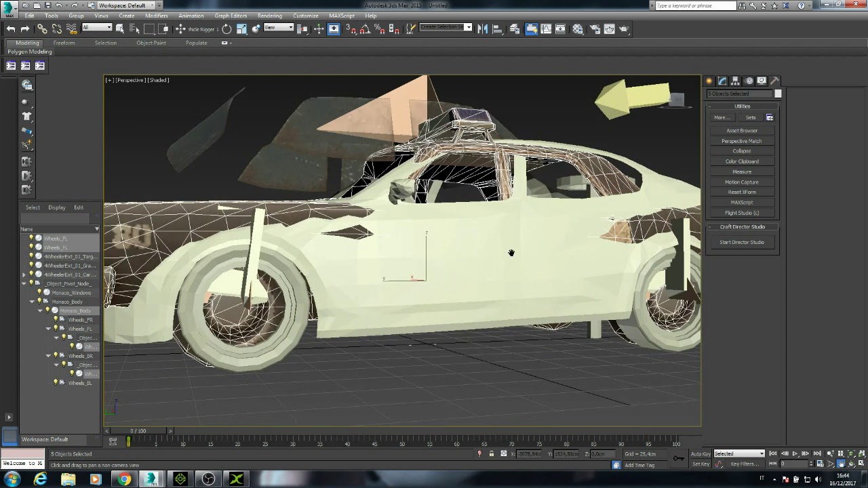The height and width of the screenshot is (488, 868).
Task: Open Chrome from the Windows taskbar
Action: click(x=124, y=479)
